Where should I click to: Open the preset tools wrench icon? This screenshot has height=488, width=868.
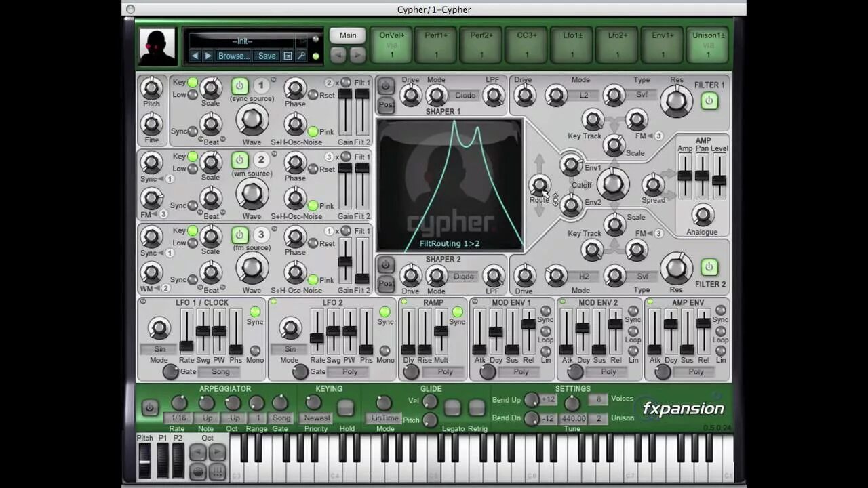[301, 56]
